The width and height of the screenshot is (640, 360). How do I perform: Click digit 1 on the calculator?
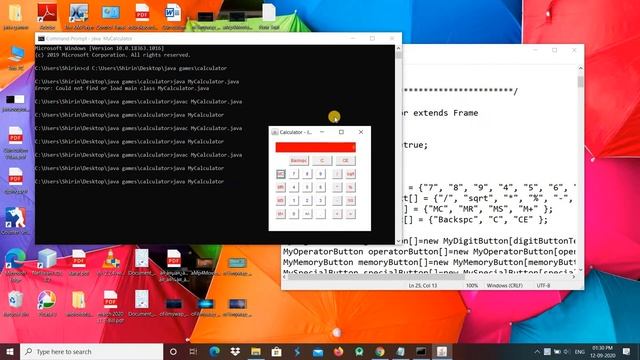click(x=293, y=200)
